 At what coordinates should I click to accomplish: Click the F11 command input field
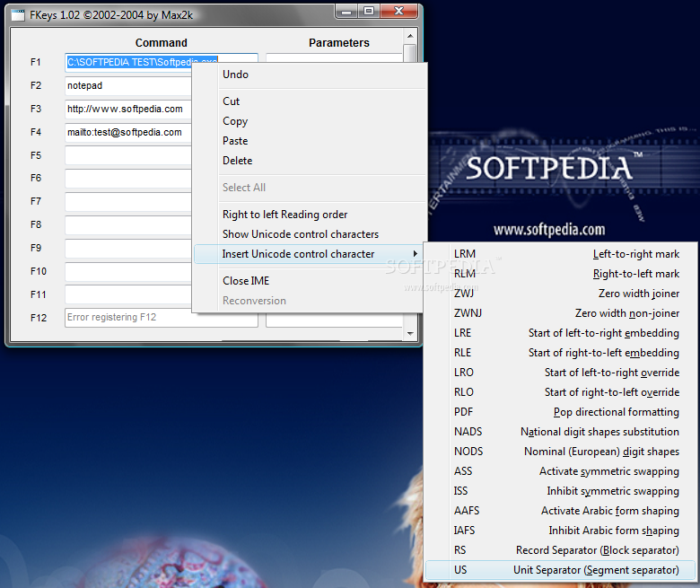pos(128,294)
